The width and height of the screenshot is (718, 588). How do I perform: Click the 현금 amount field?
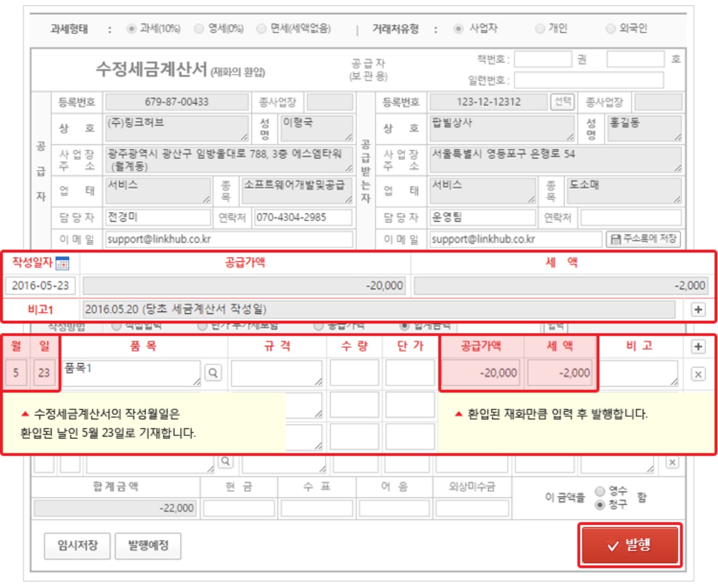(x=239, y=508)
